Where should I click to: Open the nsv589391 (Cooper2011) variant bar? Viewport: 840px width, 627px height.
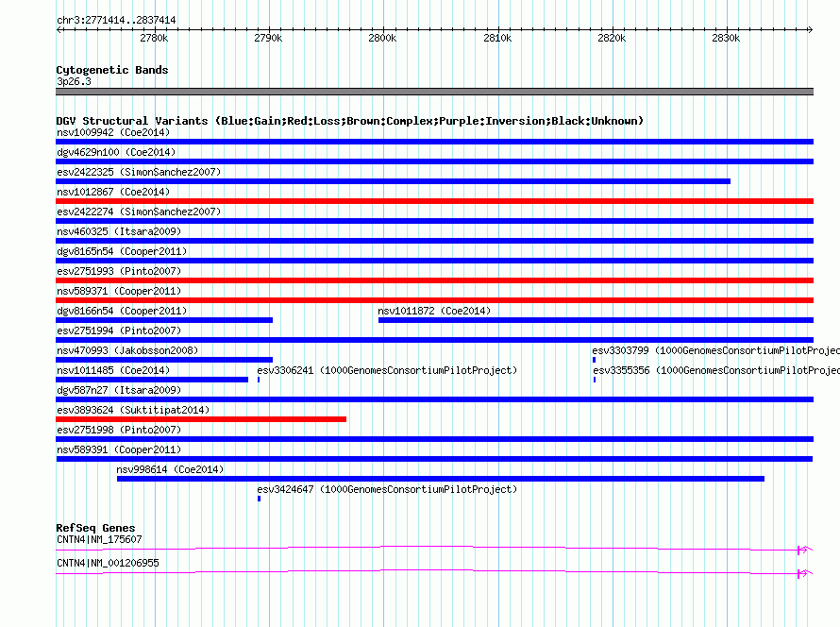point(434,459)
